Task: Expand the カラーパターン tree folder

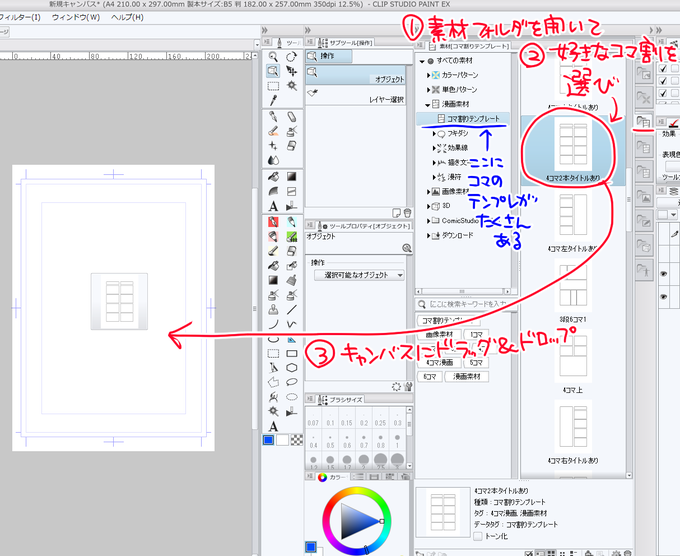Action: click(428, 75)
